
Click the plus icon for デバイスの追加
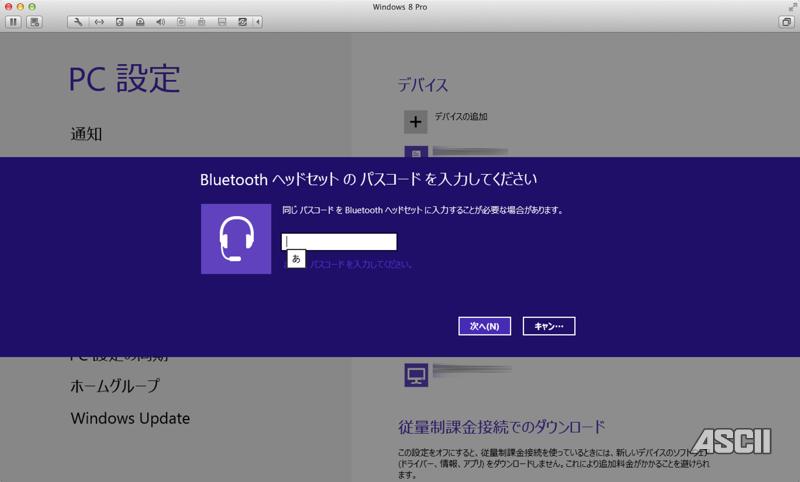(416, 122)
